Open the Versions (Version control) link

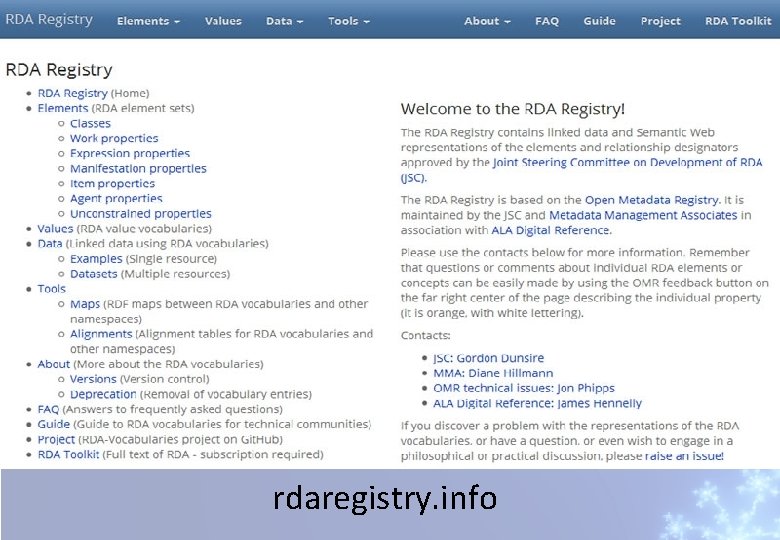pyautogui.click(x=93, y=379)
